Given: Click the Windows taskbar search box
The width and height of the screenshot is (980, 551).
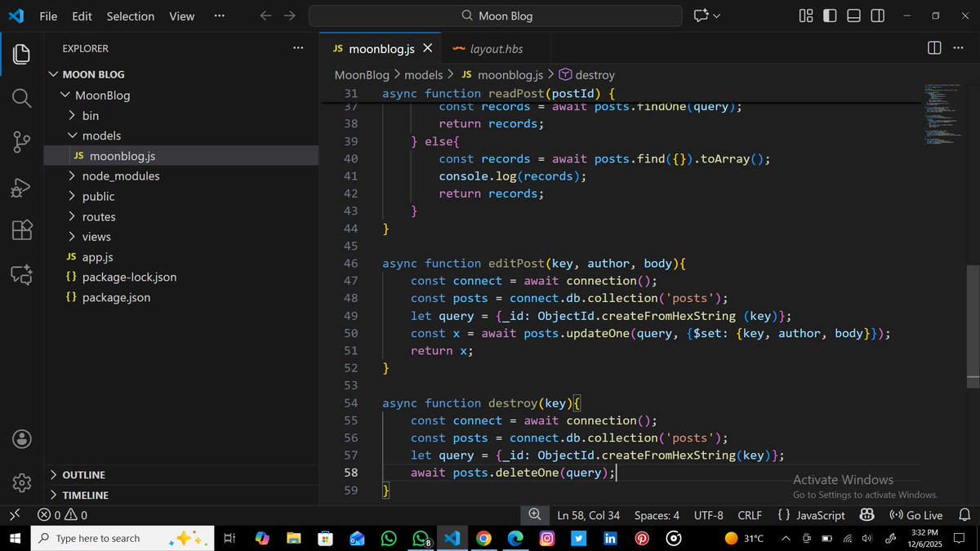Looking at the screenshot, I should 123,538.
